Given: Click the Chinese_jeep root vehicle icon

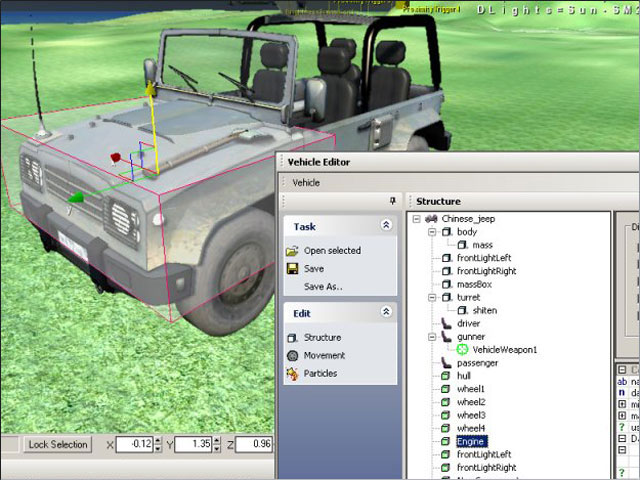Looking at the screenshot, I should coord(431,219).
